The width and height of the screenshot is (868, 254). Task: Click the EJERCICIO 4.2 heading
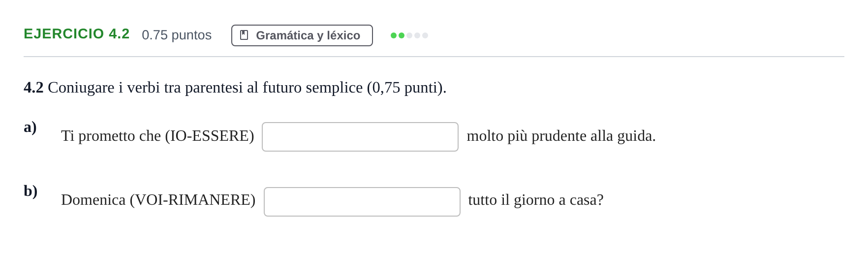[77, 34]
